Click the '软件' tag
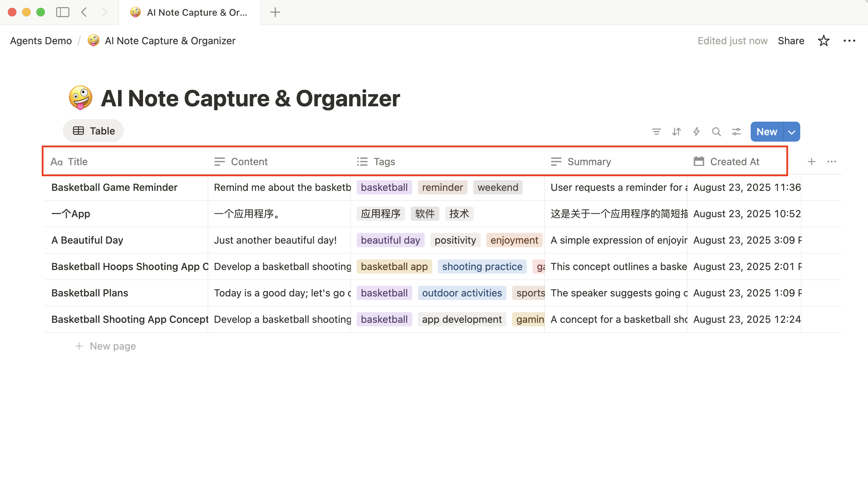 [425, 214]
